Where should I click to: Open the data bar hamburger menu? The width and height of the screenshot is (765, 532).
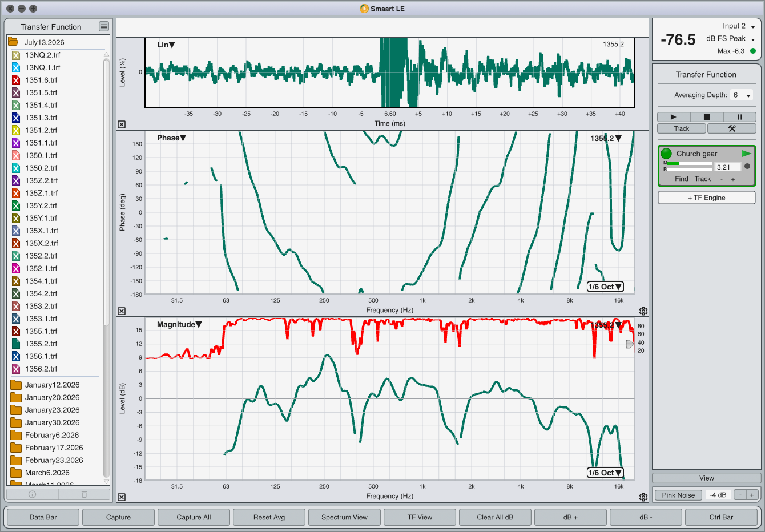103,26
